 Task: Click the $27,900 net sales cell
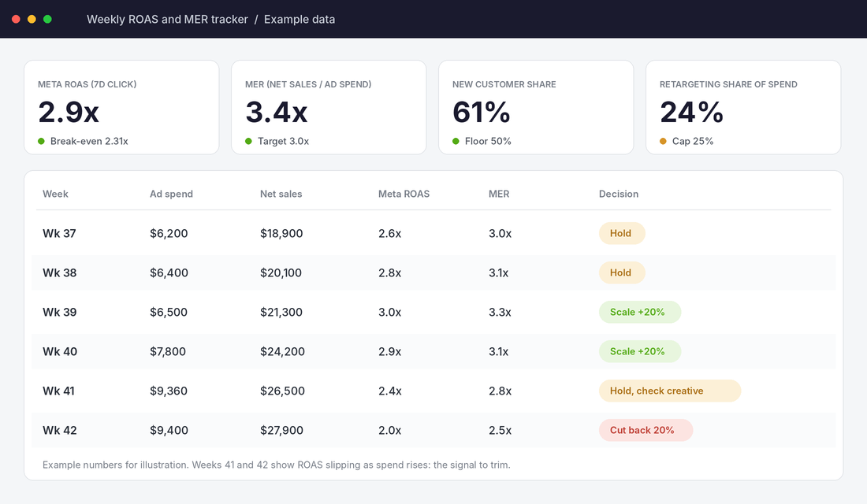281,431
